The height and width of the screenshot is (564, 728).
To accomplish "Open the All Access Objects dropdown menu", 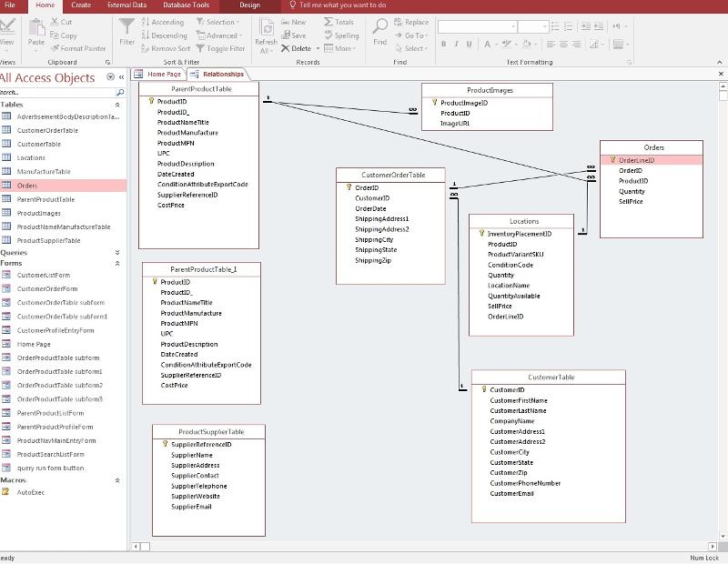I will (110, 77).
